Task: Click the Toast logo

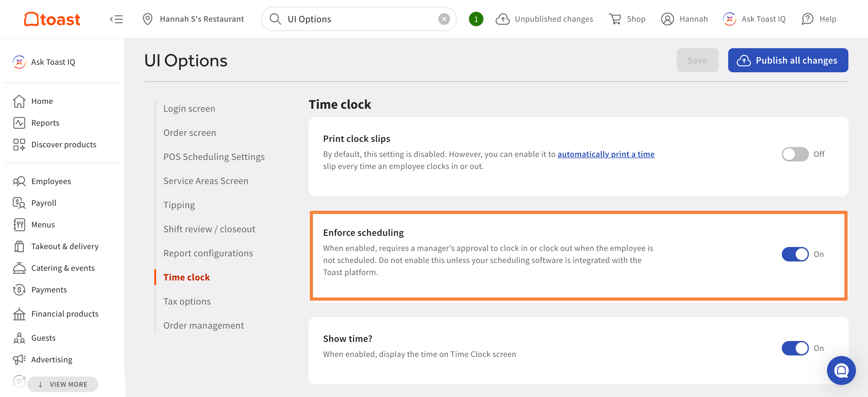Action: coord(52,19)
